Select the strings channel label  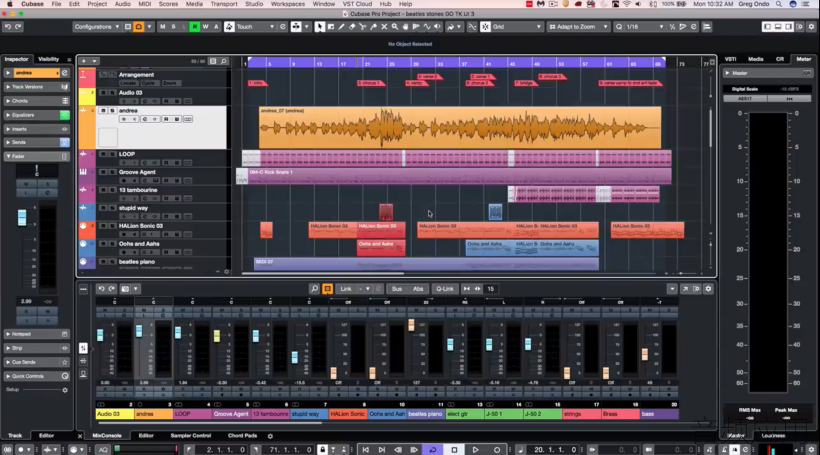pos(581,414)
